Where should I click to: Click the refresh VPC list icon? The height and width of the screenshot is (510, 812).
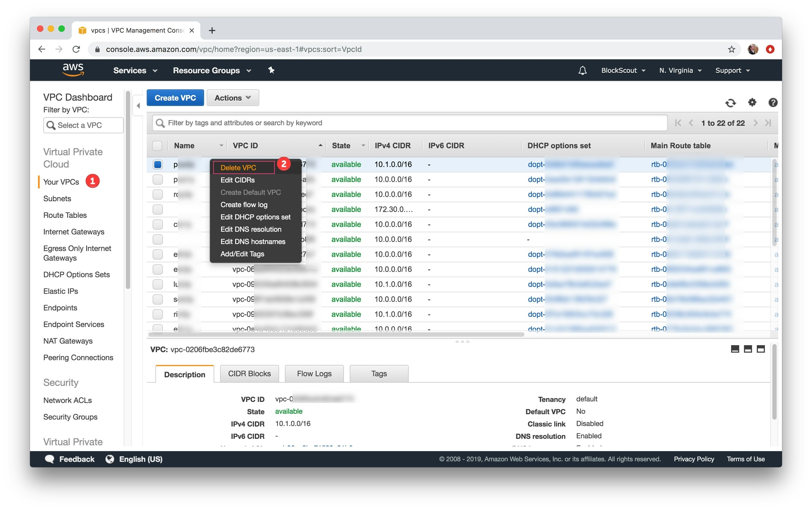pyautogui.click(x=730, y=103)
